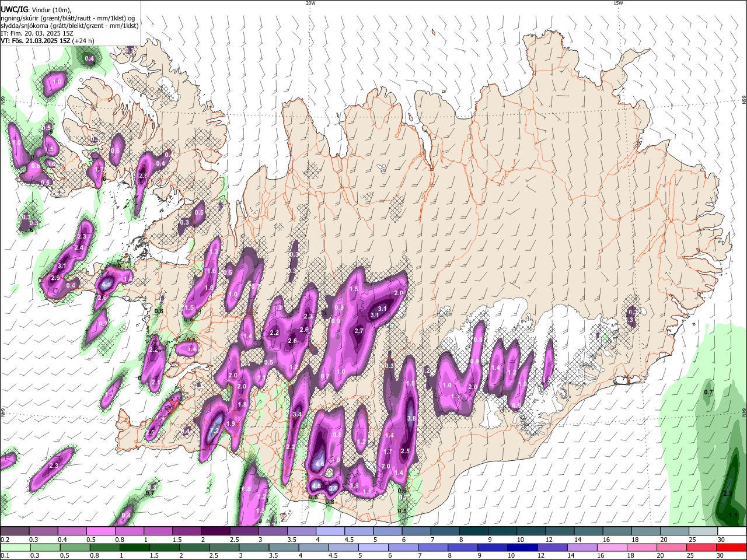Select the light pink 16–18 swatch, lower legend

612,547
